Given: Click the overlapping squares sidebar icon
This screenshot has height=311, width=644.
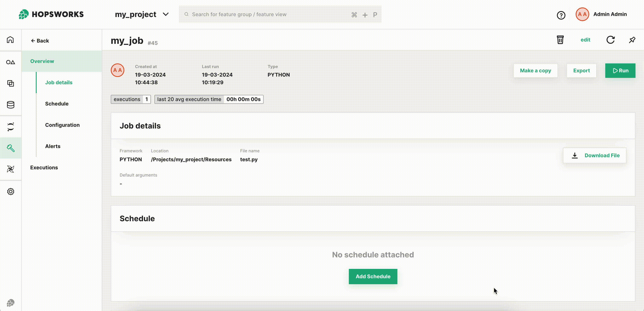Looking at the screenshot, I should [10, 83].
